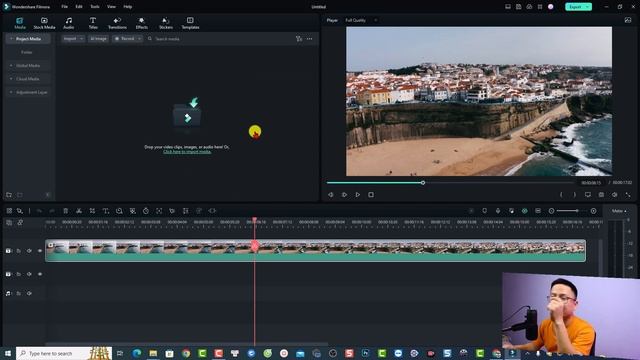The height and width of the screenshot is (360, 640).
Task: Click the timeline zoom slider
Action: coord(572,211)
